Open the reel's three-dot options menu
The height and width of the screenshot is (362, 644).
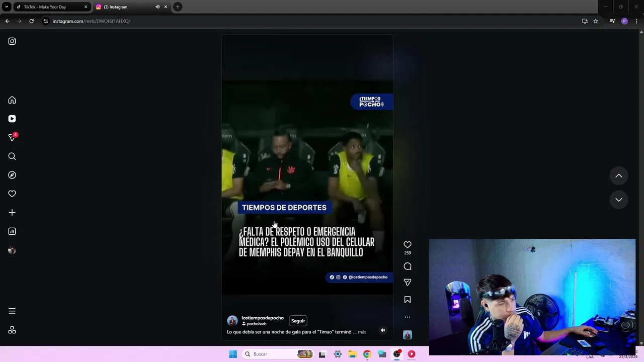tap(408, 317)
